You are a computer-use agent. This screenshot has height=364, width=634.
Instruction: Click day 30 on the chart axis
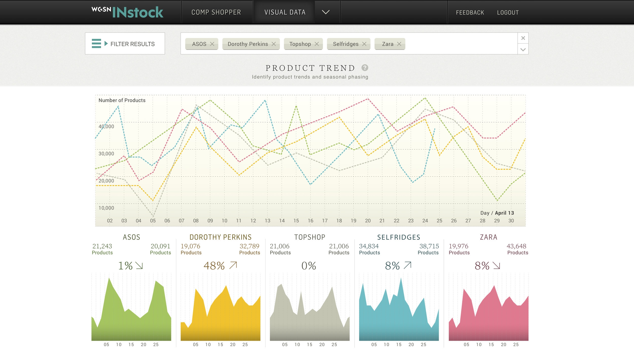[x=511, y=221]
